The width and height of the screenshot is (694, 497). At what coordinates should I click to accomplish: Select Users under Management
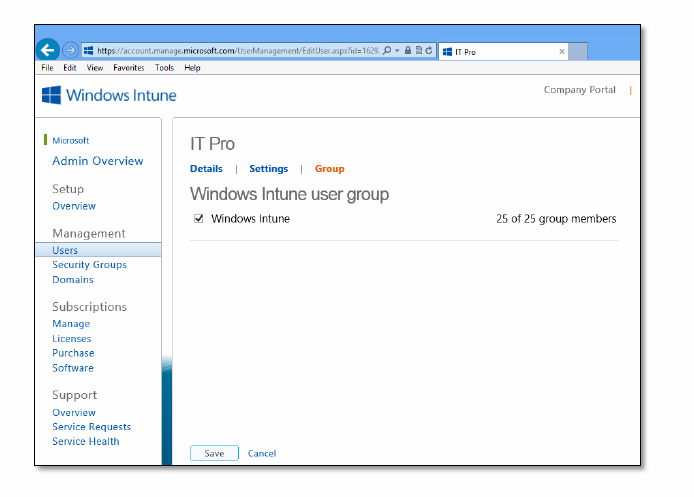pos(98,250)
